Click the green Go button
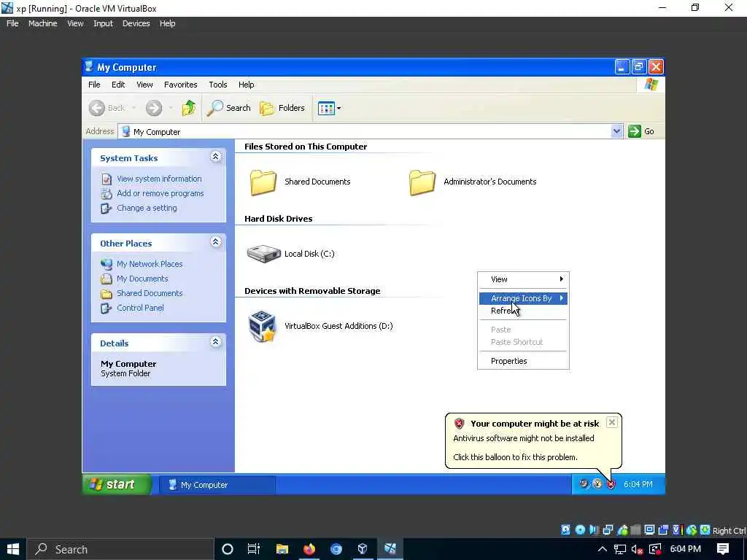This screenshot has width=747, height=560. pos(641,131)
